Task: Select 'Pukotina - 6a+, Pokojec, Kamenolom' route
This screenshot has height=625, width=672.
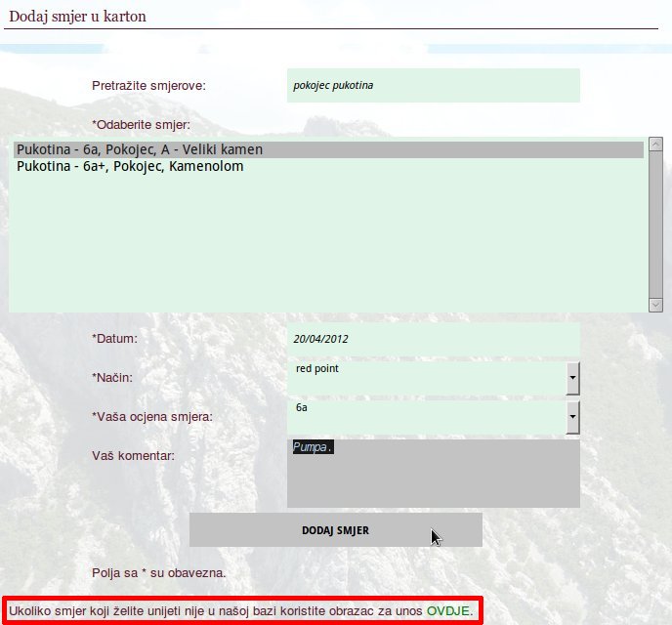Action: (x=328, y=166)
